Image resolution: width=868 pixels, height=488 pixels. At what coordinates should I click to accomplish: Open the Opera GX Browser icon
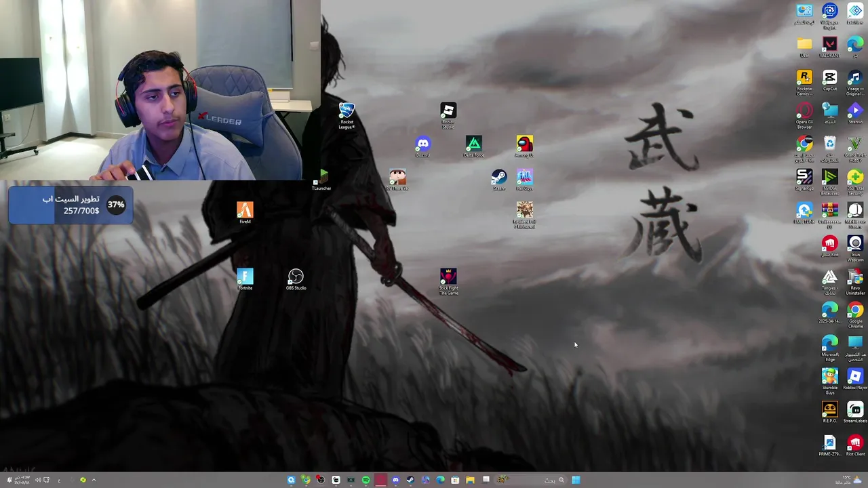[804, 116]
